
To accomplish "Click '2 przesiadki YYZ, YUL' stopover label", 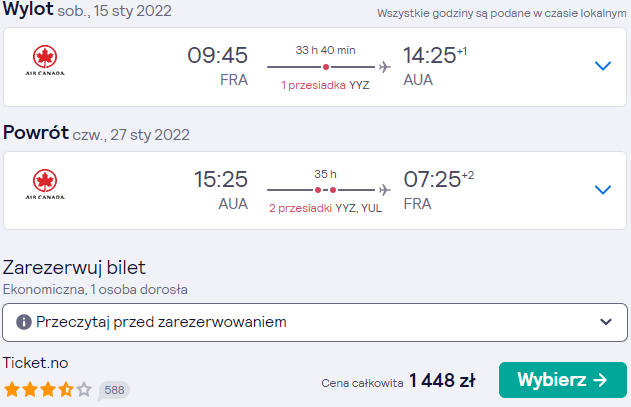I will click(x=325, y=208).
